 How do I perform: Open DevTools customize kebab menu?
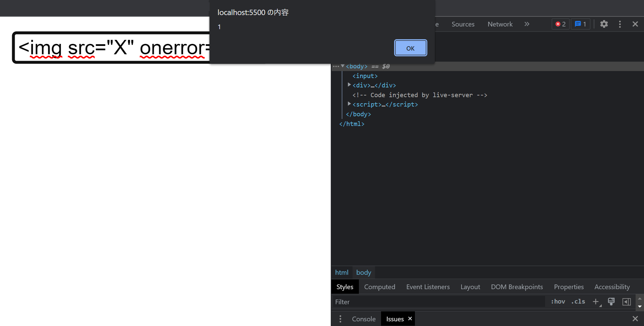click(x=620, y=24)
